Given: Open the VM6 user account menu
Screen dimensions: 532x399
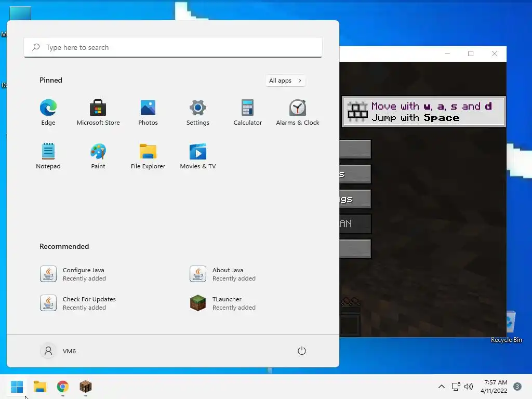Looking at the screenshot, I should (x=58, y=351).
